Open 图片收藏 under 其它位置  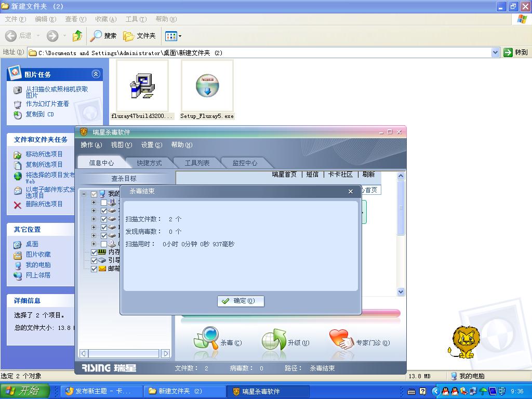coord(38,255)
